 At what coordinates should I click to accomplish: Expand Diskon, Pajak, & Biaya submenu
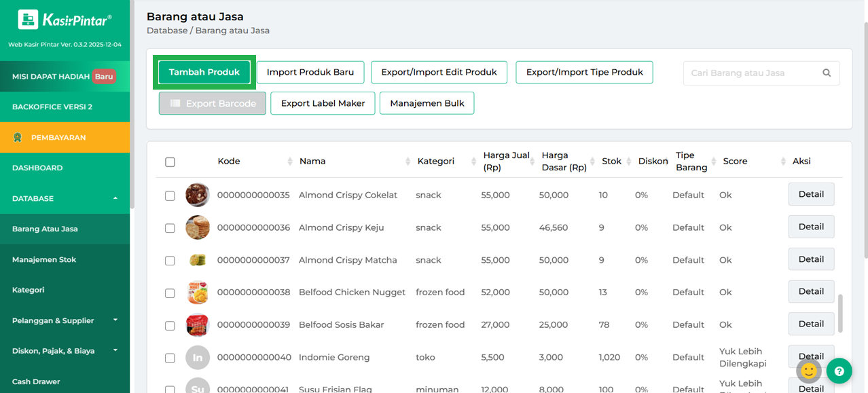click(x=115, y=351)
